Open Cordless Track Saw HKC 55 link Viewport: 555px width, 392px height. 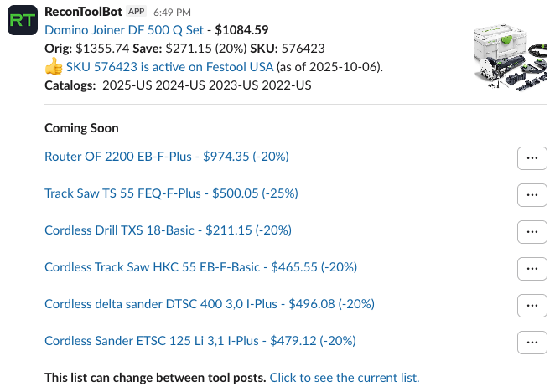pyautogui.click(x=200, y=267)
